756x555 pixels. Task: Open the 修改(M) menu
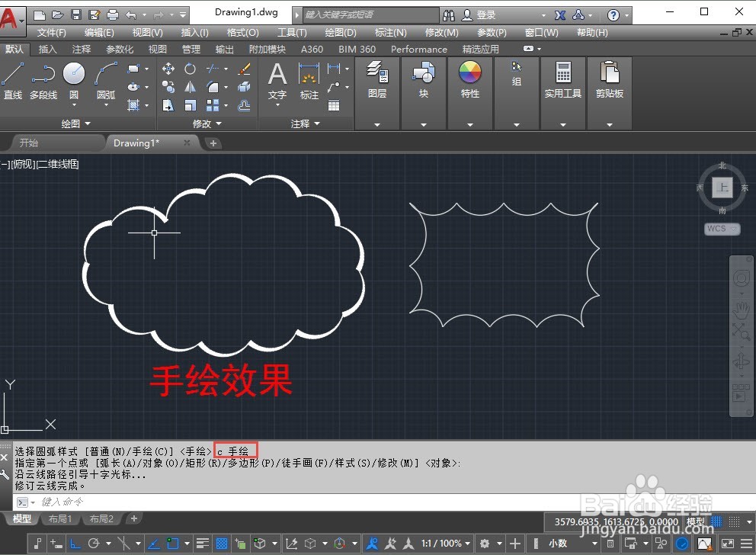tap(442, 32)
